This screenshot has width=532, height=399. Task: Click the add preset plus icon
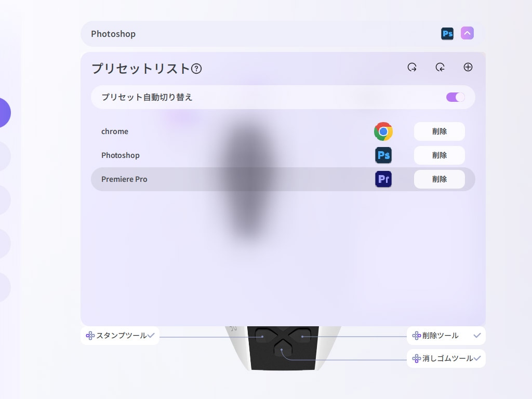click(468, 67)
